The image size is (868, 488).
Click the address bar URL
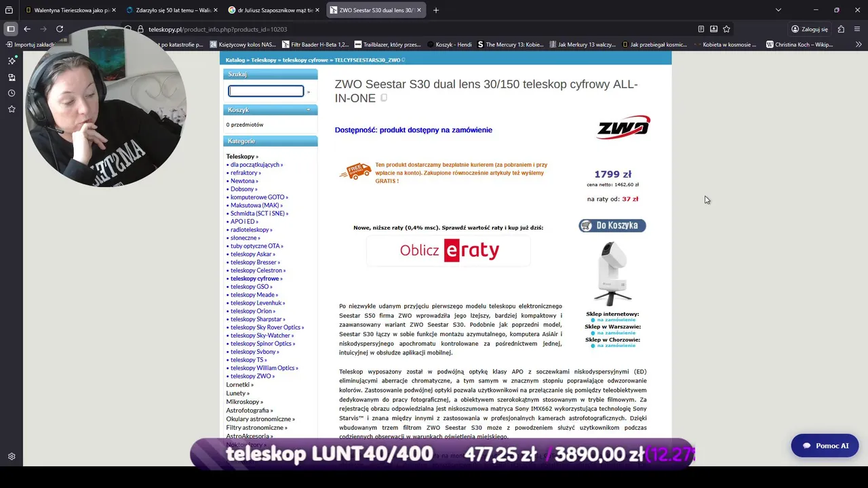coord(218,29)
